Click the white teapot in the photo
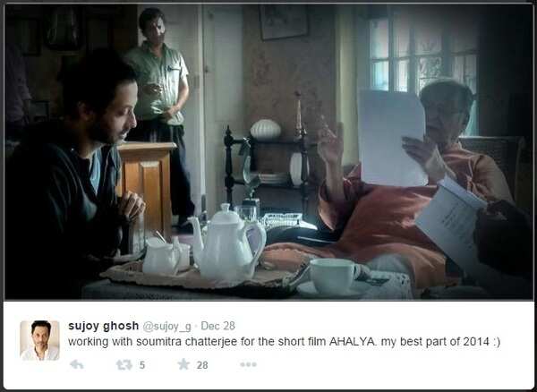Image resolution: width=537 pixels, height=392 pixels. 226,243
